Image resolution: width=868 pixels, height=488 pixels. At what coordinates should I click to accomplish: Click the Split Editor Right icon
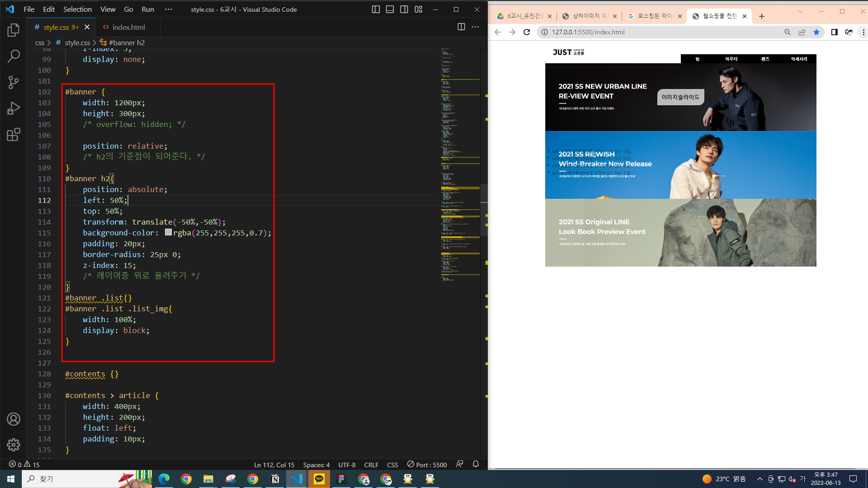point(461,27)
